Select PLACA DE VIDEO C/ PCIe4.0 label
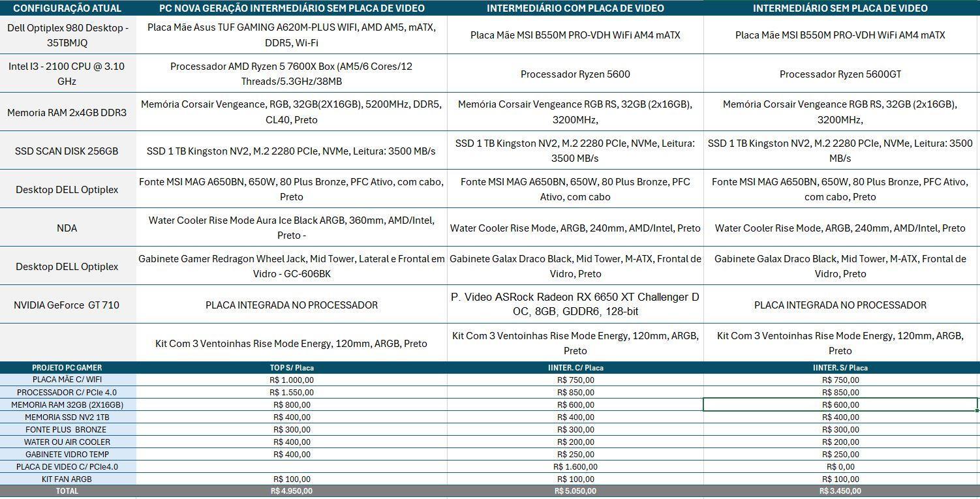Image resolution: width=980 pixels, height=499 pixels. [x=68, y=466]
